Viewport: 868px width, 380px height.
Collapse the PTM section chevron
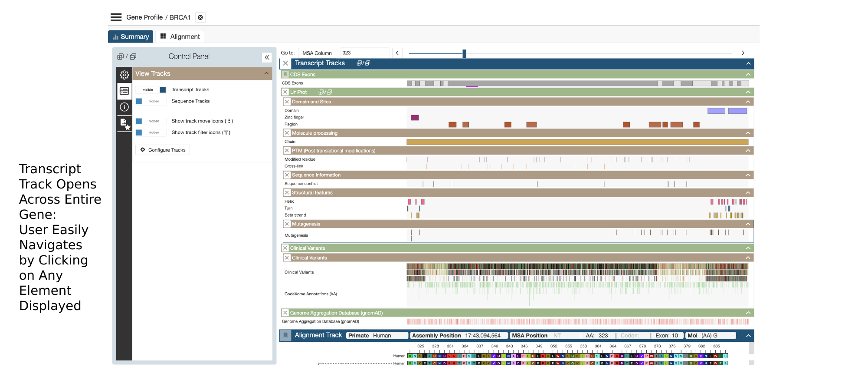pos(748,151)
